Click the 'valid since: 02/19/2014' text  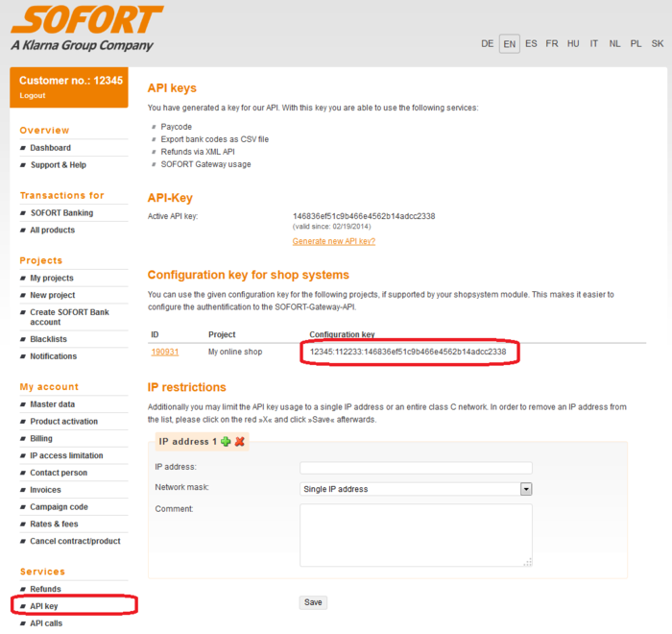click(x=332, y=227)
